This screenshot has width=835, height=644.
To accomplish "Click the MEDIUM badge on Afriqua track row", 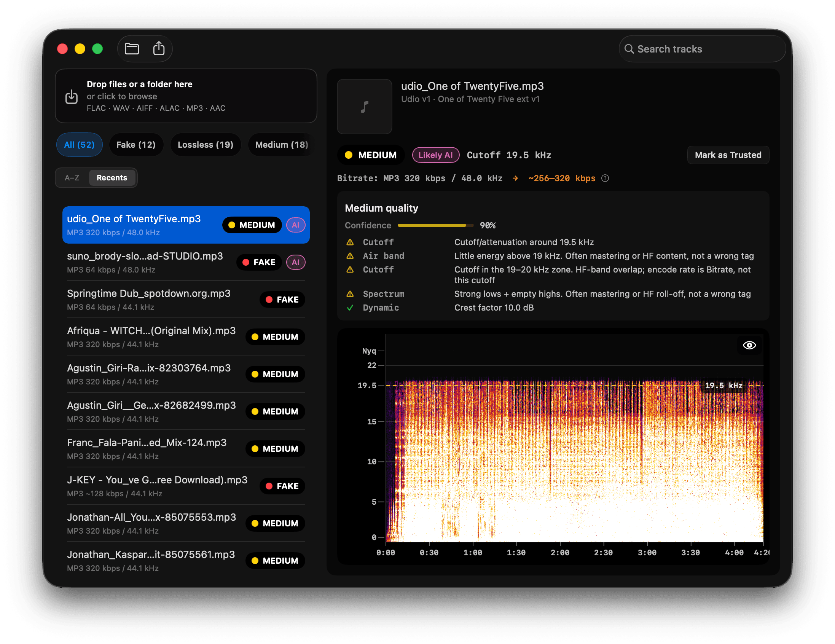I will pos(275,337).
